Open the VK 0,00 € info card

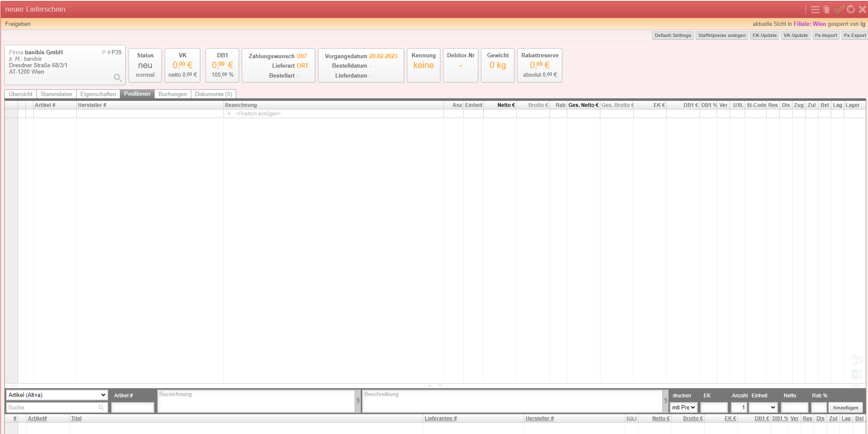(x=182, y=65)
